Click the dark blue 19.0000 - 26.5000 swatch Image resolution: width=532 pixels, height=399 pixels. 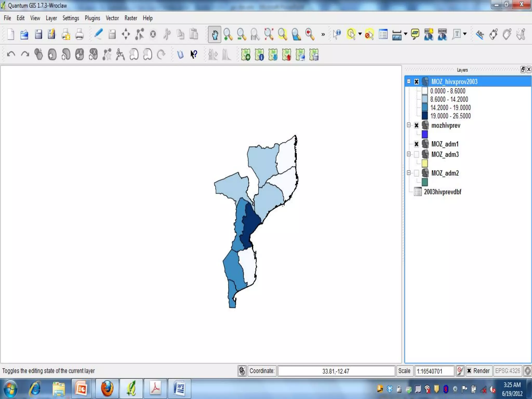[x=424, y=116]
